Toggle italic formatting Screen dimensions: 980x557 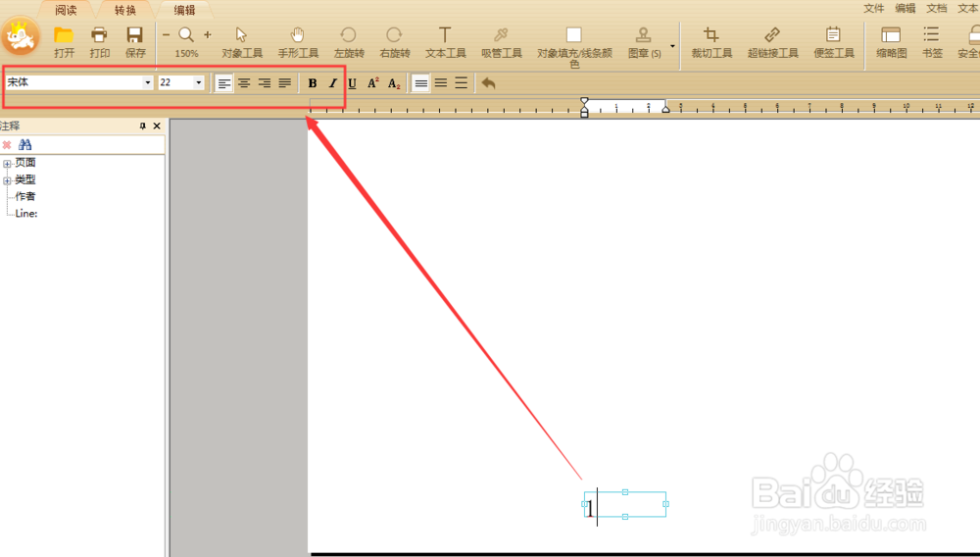(332, 83)
